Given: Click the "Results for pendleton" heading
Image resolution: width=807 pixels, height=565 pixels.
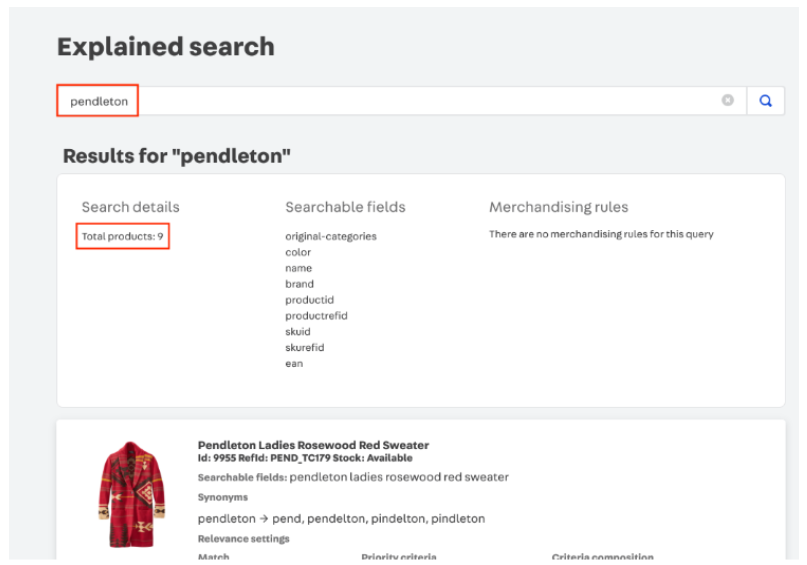Looking at the screenshot, I should tap(177, 156).
